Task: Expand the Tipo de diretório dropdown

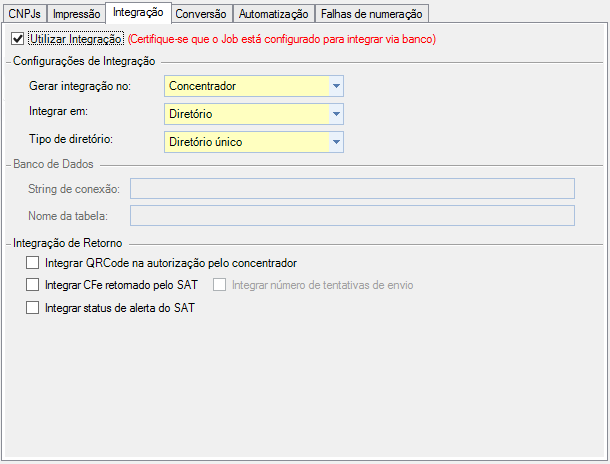Action: pyautogui.click(x=336, y=142)
